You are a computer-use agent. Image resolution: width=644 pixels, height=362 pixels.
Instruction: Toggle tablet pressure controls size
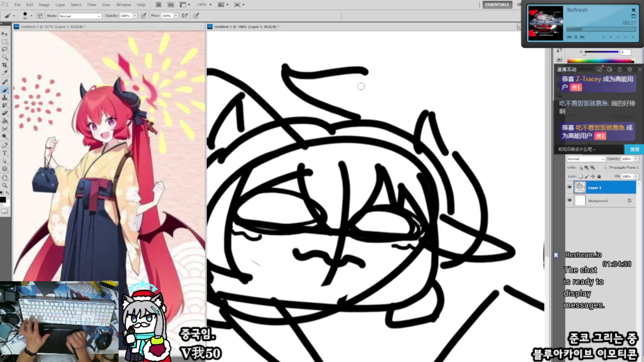[x=196, y=16]
